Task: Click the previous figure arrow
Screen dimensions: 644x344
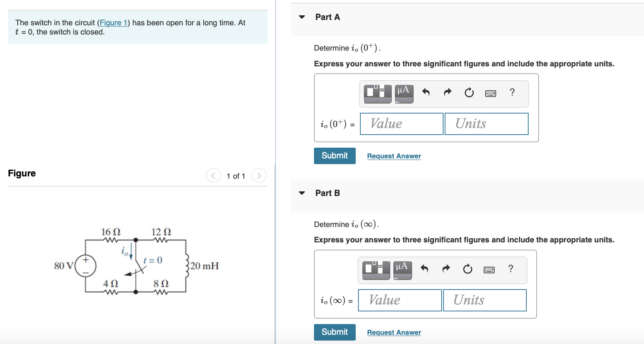Action: coord(214,175)
